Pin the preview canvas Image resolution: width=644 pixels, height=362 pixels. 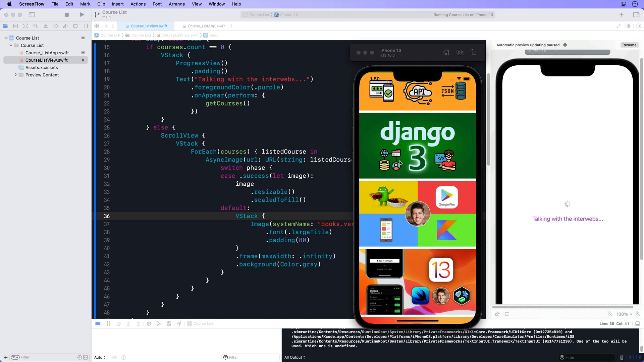click(497, 314)
